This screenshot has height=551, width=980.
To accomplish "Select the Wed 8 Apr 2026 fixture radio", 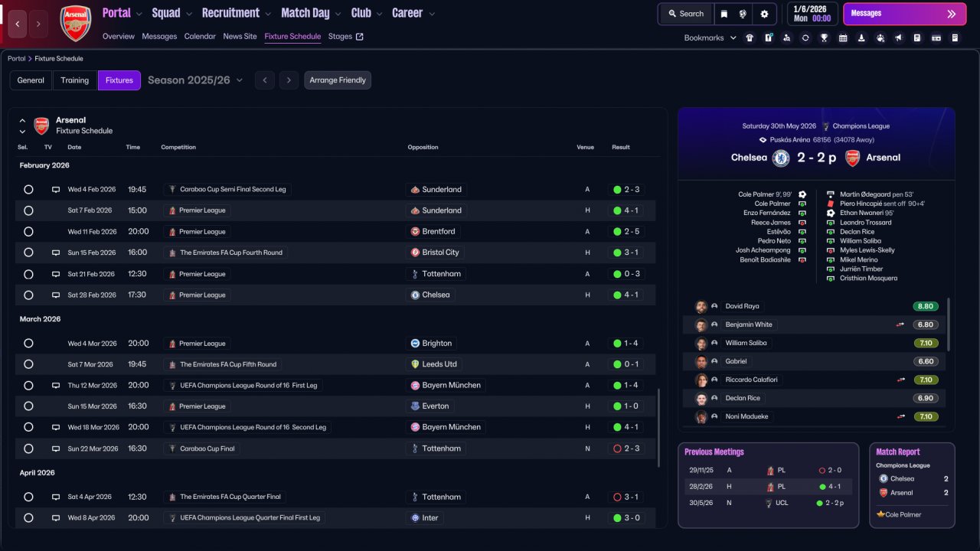I will click(x=28, y=518).
